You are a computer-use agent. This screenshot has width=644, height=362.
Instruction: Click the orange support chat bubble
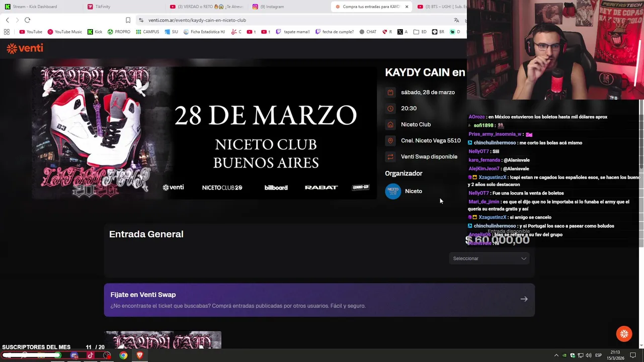[624, 334]
